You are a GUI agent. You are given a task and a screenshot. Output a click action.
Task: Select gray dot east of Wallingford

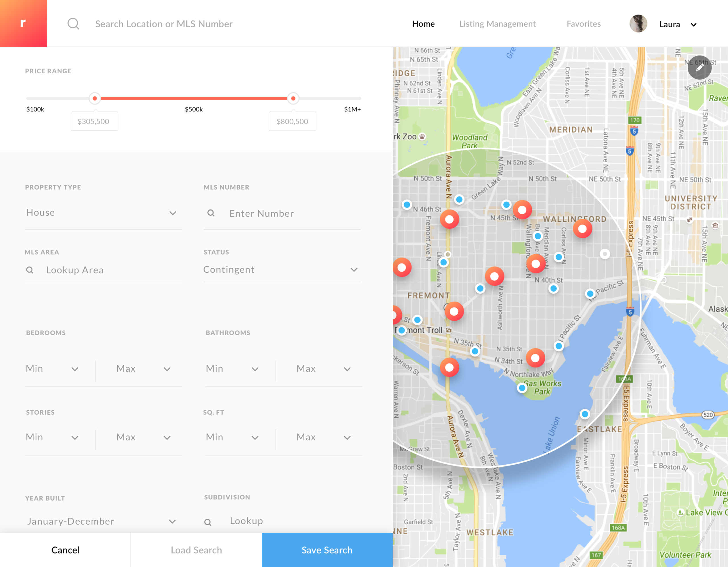(x=605, y=254)
